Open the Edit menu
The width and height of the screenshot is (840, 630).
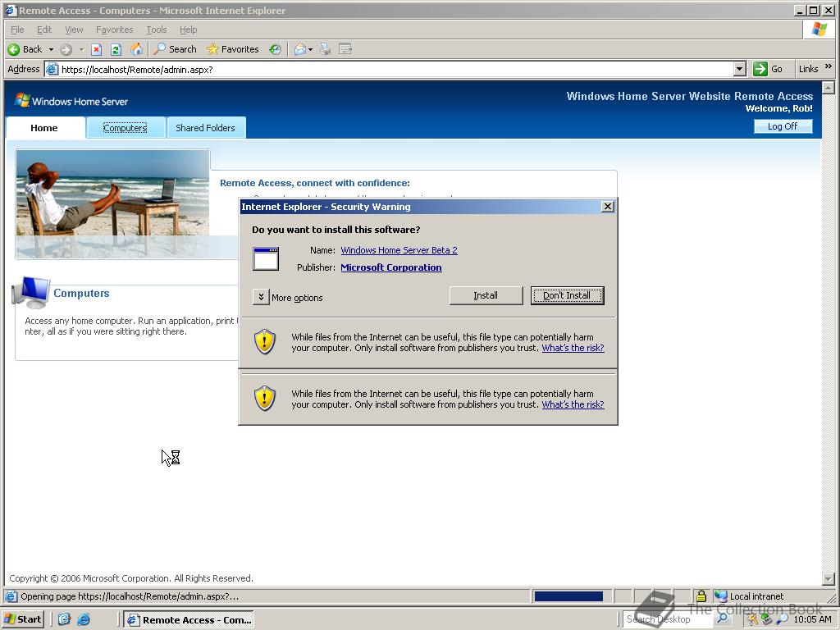[x=44, y=30]
